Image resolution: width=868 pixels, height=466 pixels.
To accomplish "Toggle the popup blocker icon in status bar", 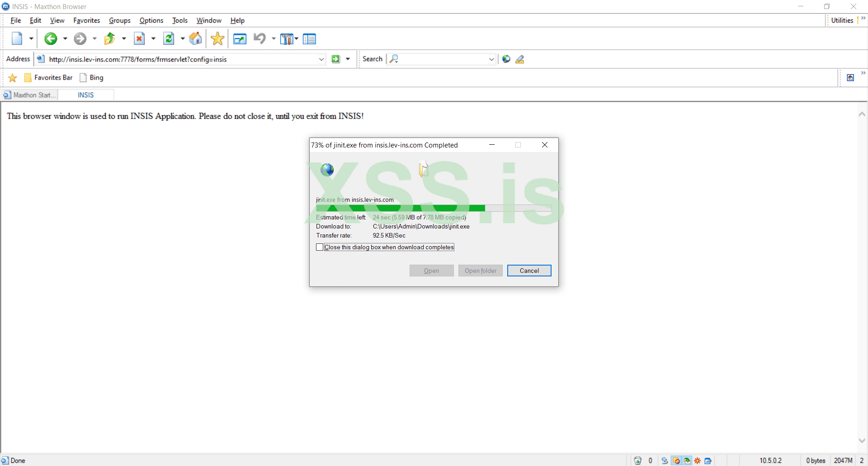I will [676, 461].
